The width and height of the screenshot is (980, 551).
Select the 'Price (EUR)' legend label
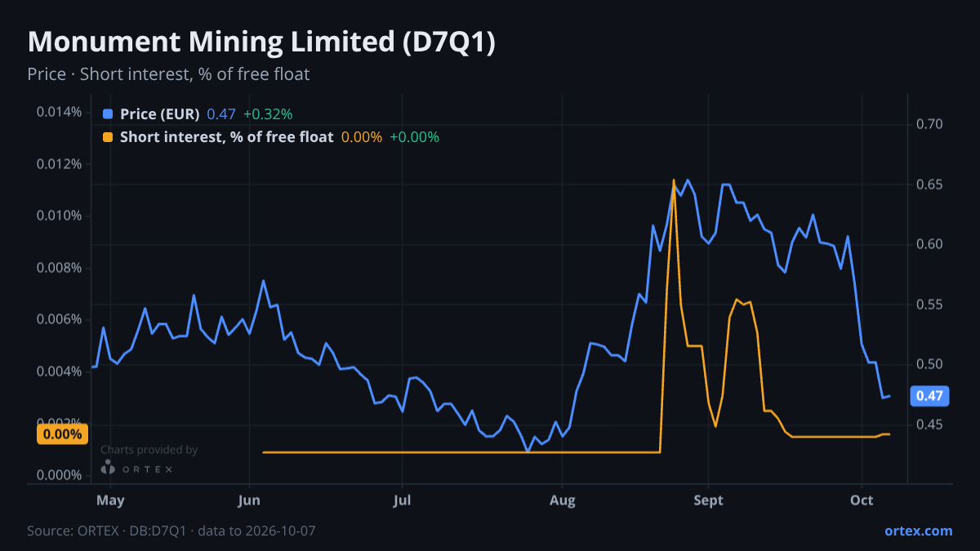tap(159, 114)
